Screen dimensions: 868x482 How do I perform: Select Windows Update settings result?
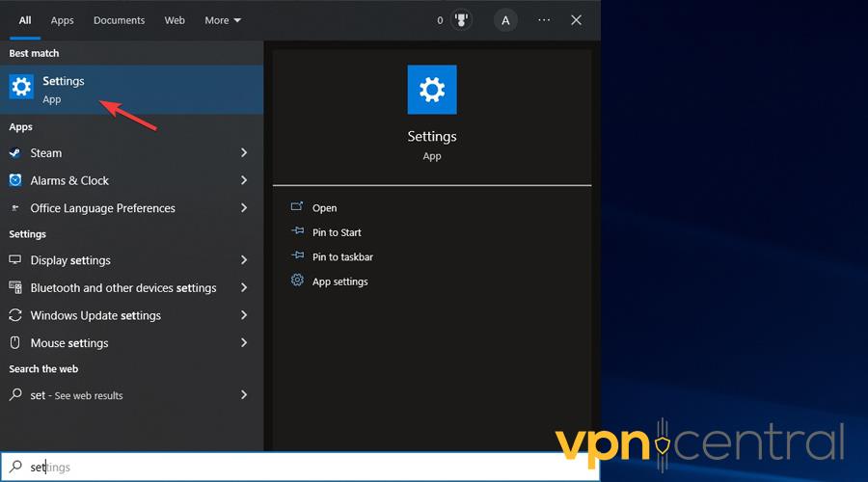[131, 315]
